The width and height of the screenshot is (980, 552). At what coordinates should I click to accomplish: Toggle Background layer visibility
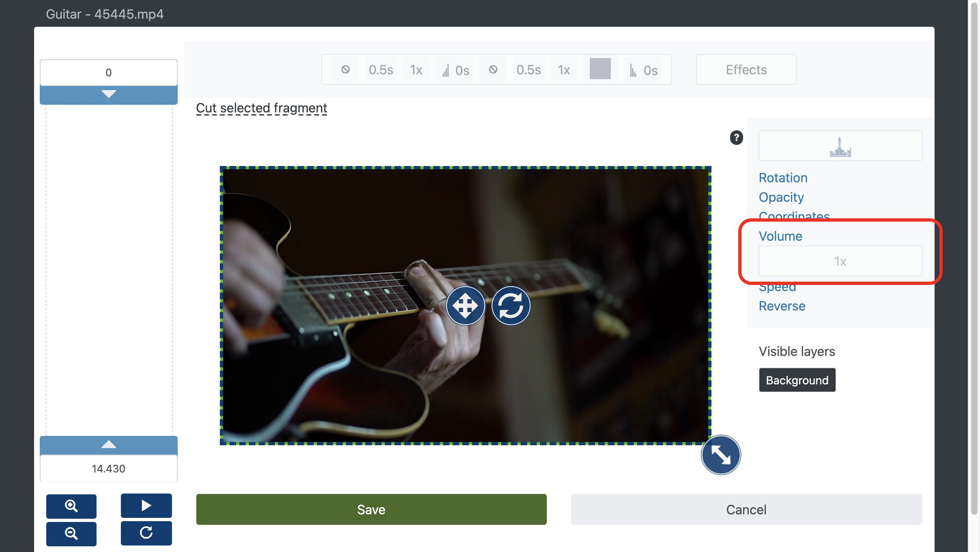(796, 379)
